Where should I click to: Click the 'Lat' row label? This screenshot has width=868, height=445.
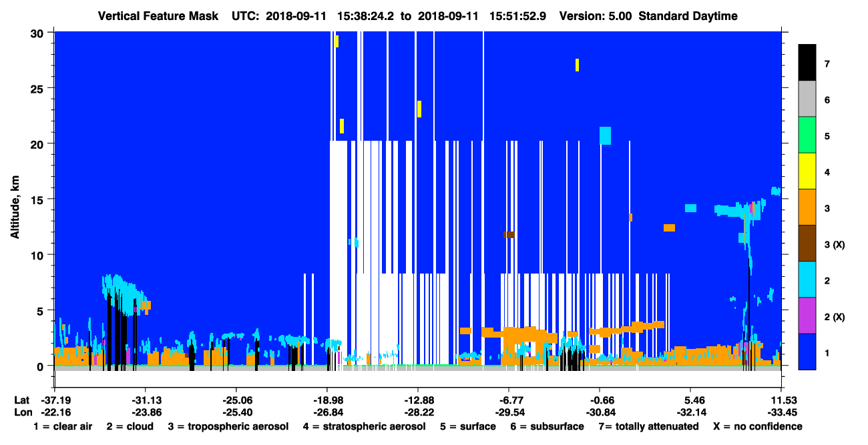coord(21,400)
